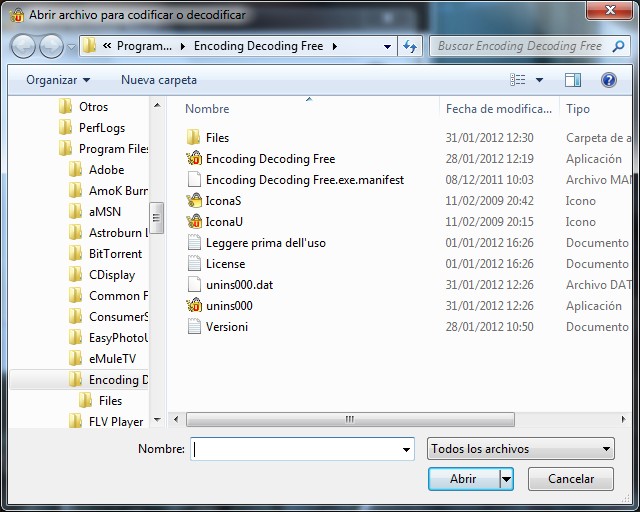
Task: Open the Abrir split-button dropdown arrow
Action: coord(506,479)
